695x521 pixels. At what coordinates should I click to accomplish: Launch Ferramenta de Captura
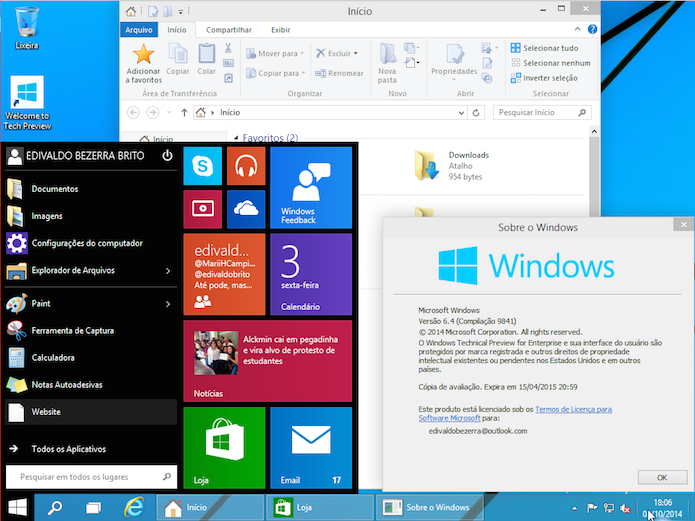pos(91,330)
